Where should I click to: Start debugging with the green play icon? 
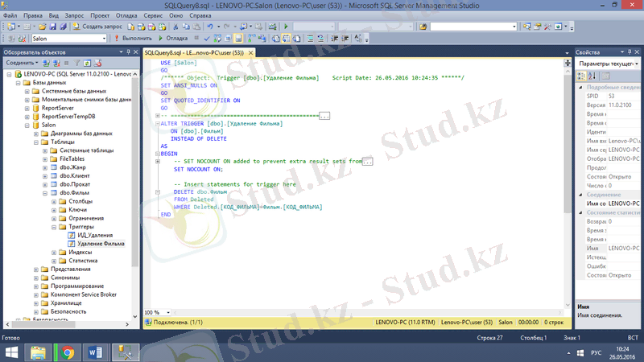[286, 27]
